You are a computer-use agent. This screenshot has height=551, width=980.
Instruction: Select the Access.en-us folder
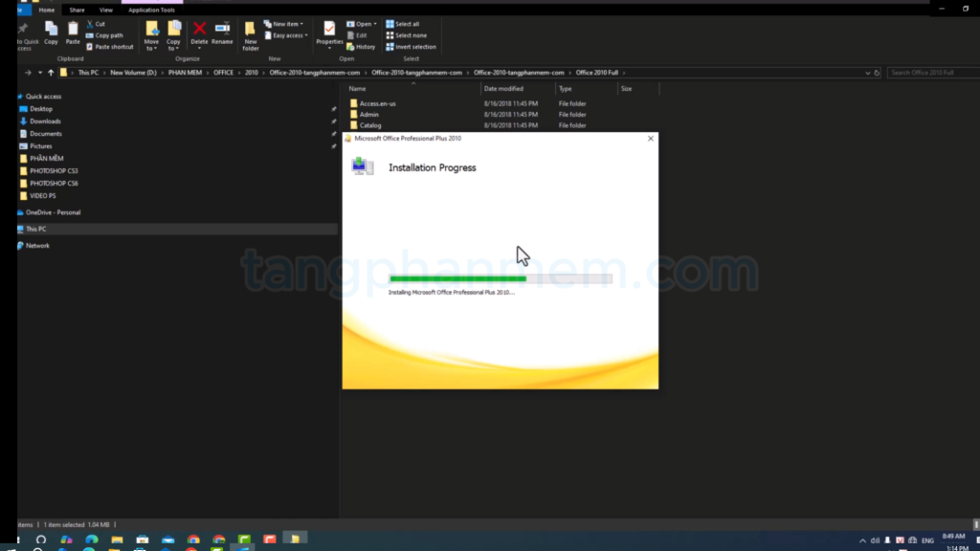[377, 103]
